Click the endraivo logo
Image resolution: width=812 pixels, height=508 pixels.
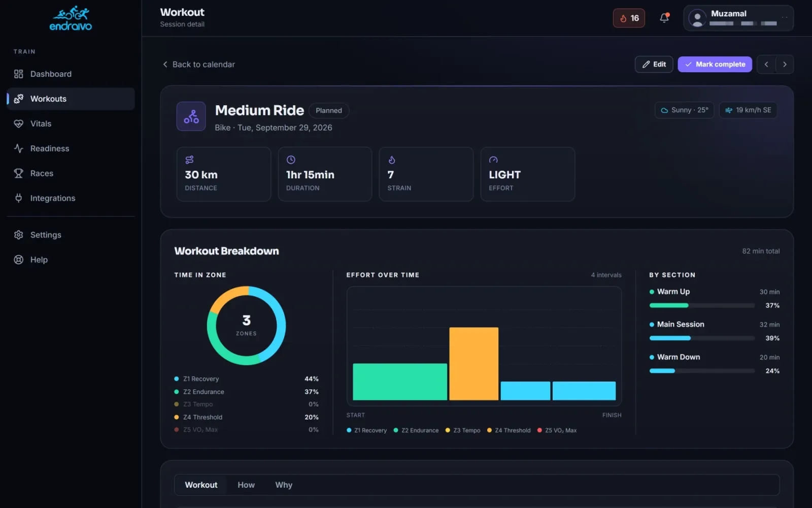point(71,18)
